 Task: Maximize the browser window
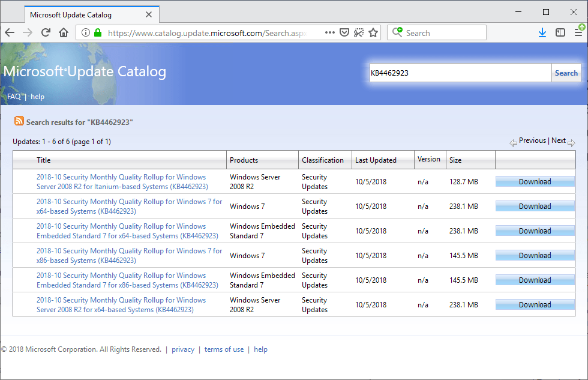[x=546, y=12]
